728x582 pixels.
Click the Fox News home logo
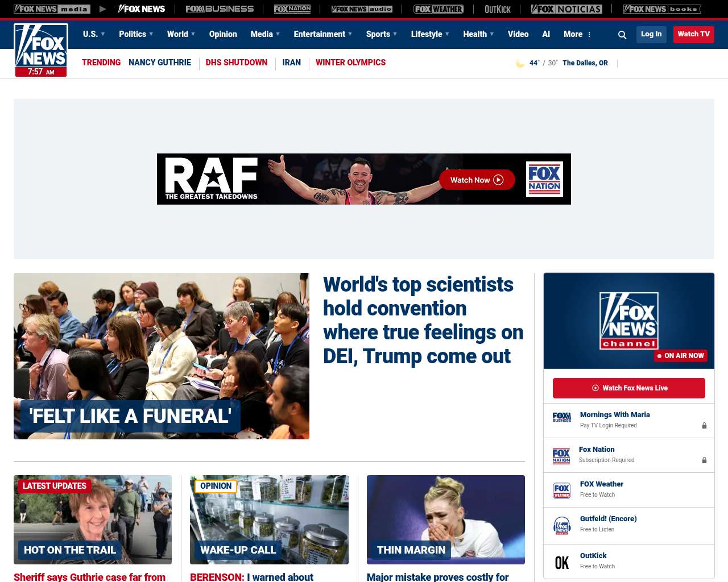pos(41,49)
